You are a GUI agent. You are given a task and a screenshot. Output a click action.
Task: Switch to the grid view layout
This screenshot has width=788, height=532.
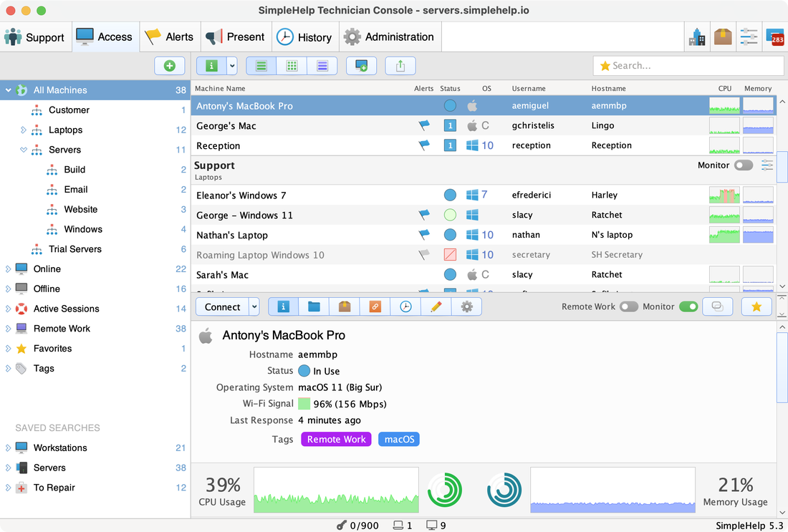[292, 66]
